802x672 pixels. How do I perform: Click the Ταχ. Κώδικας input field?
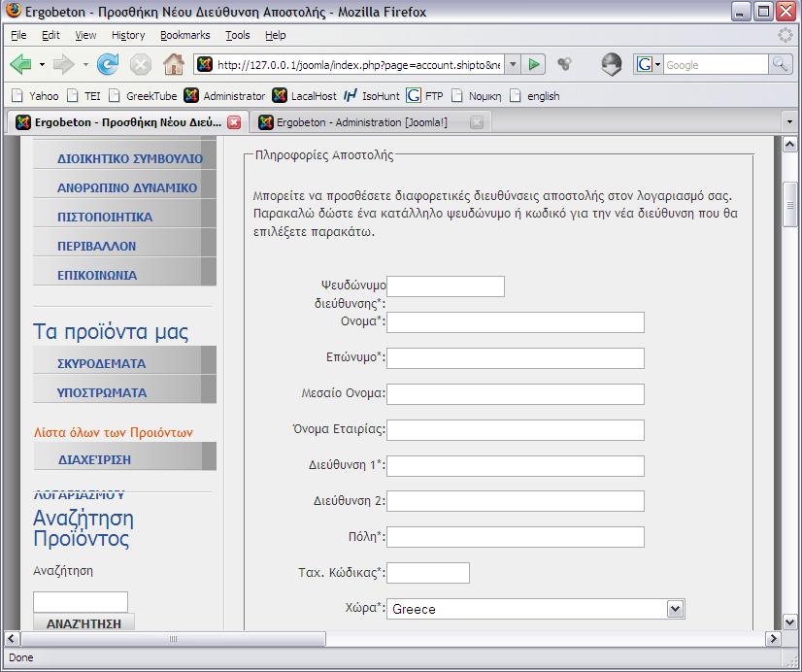pyautogui.click(x=428, y=573)
